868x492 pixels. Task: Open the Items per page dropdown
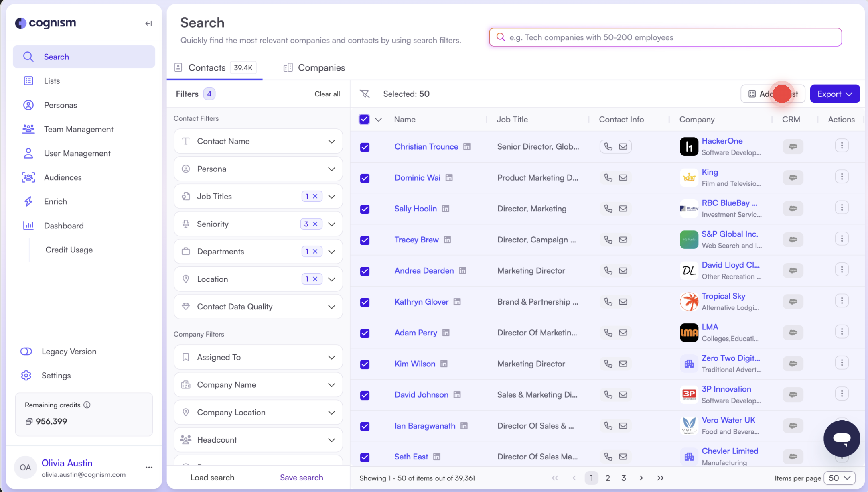click(x=840, y=478)
